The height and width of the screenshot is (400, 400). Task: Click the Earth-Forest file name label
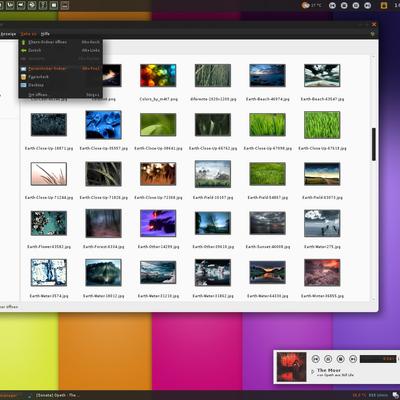coord(103,247)
